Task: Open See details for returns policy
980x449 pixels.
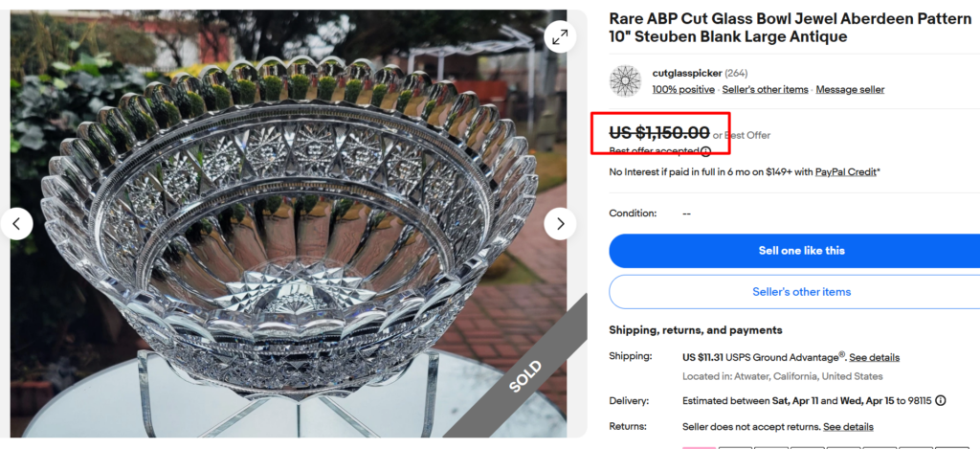Action: coord(848,426)
